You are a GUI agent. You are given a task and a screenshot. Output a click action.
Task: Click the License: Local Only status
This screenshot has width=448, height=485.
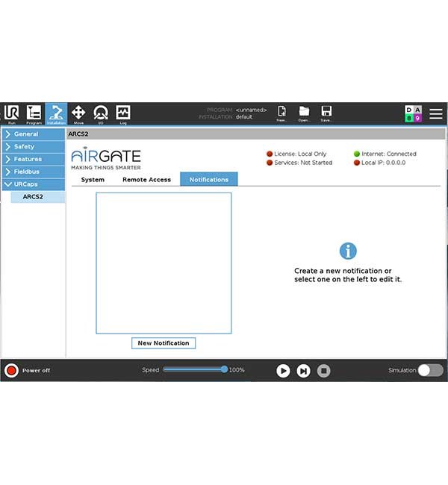[296, 154]
